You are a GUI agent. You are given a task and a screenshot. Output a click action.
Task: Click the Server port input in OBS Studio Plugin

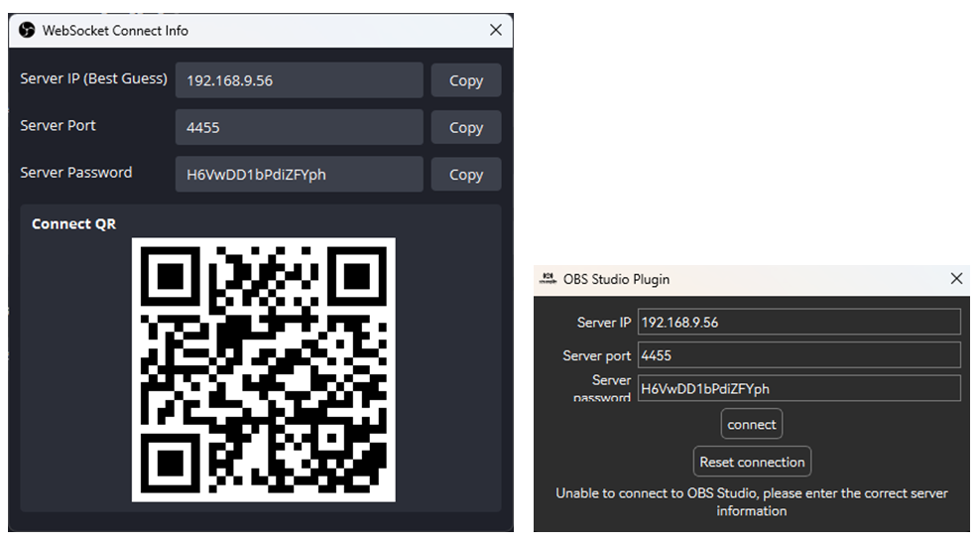click(x=798, y=355)
